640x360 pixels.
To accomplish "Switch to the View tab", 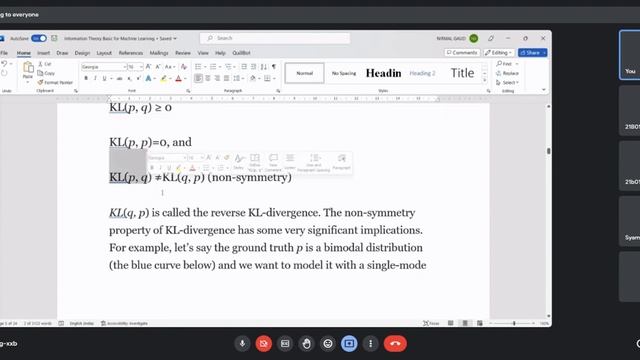I will [x=203, y=53].
